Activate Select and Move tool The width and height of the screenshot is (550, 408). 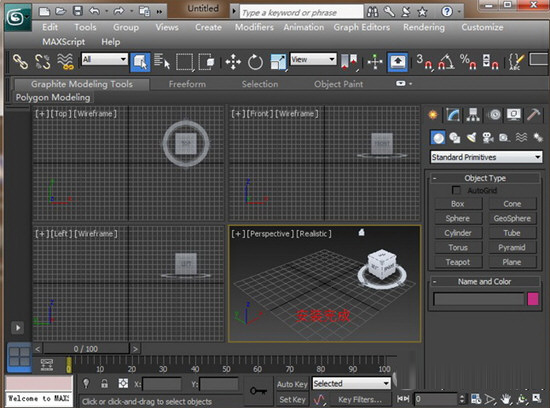click(233, 62)
